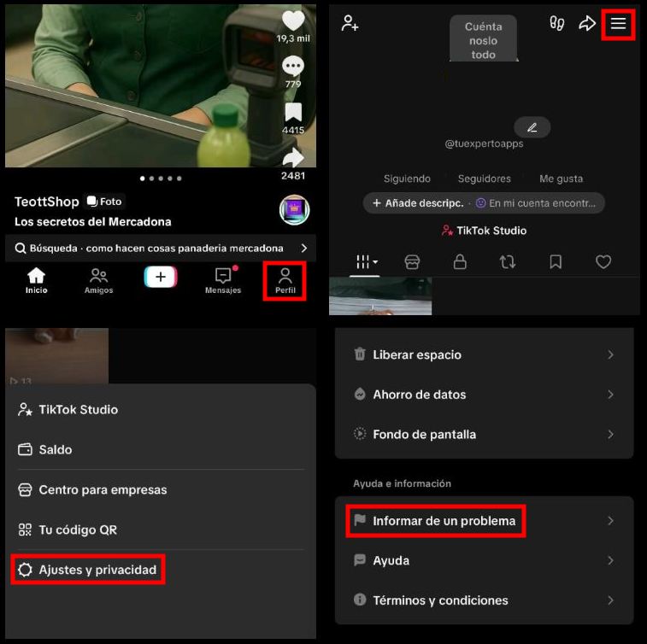This screenshot has height=644, width=647.
Task: Tap the gear icon beside Ajustes y privacidad
Action: [x=25, y=570]
